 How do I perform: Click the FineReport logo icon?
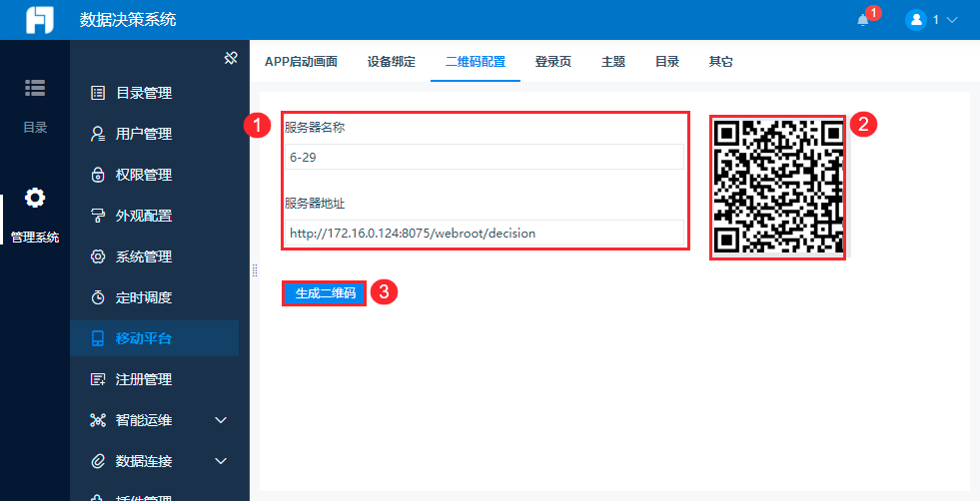click(39, 20)
